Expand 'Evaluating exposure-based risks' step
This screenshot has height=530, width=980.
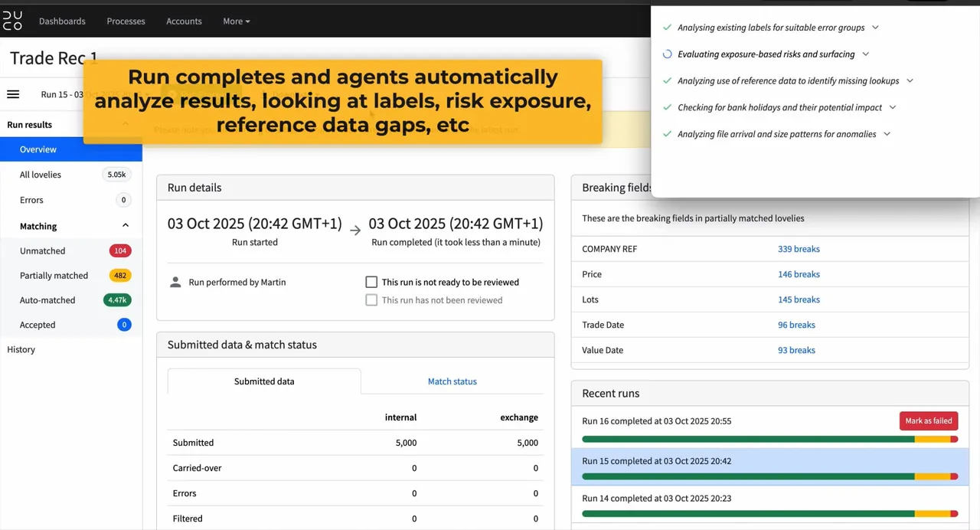click(866, 54)
